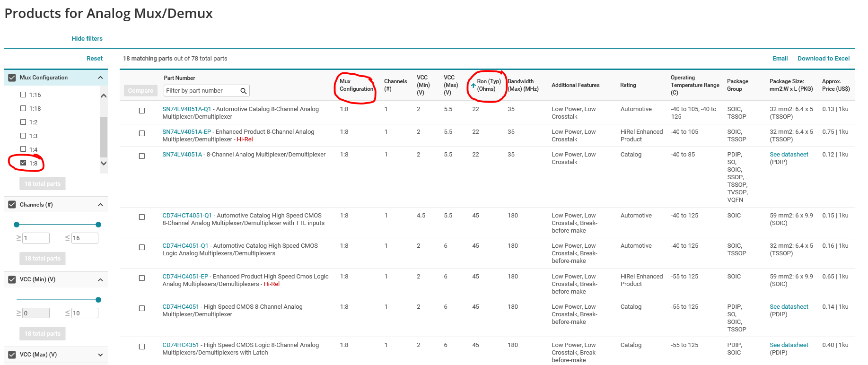The width and height of the screenshot is (868, 365).
Task: Click the Email link
Action: pos(780,59)
